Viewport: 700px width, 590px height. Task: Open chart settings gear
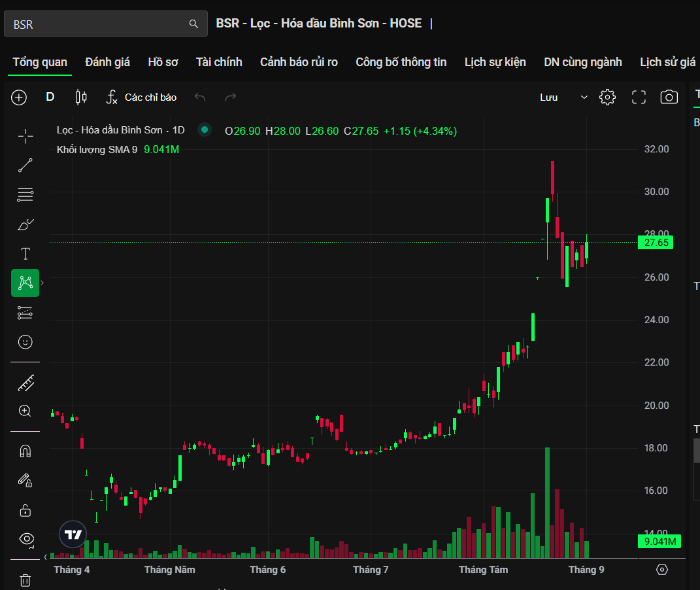pyautogui.click(x=607, y=97)
